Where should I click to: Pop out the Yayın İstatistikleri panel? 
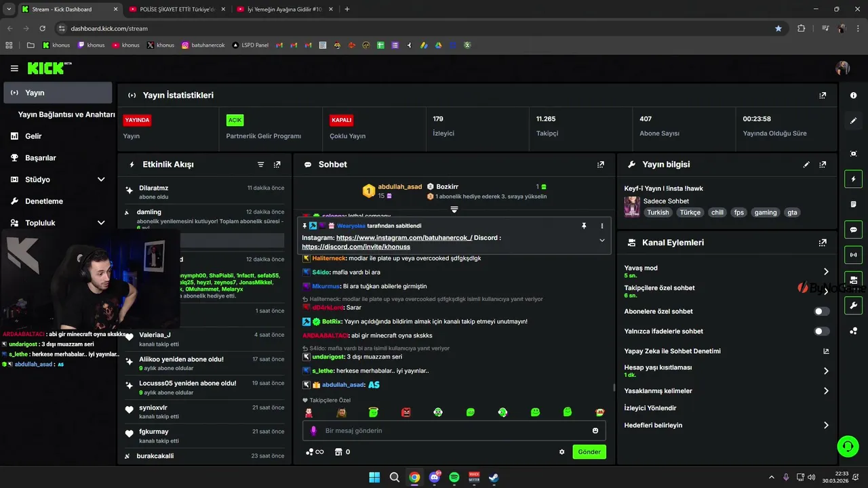(823, 96)
